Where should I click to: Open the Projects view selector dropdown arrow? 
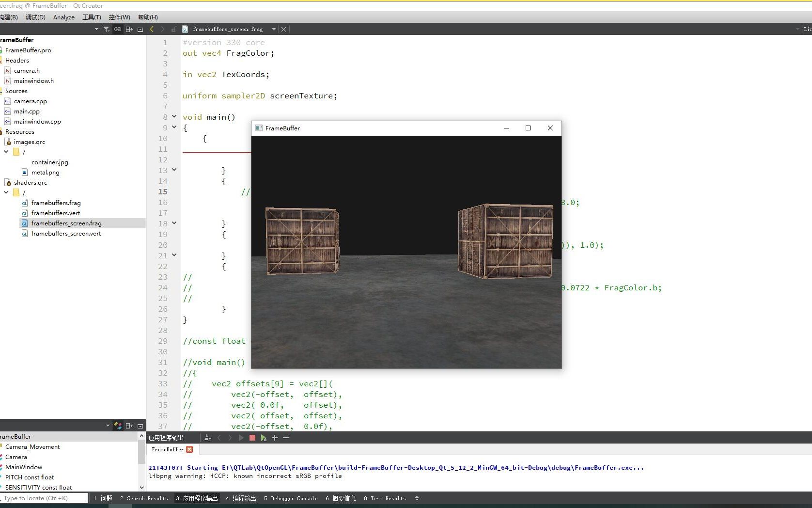[x=96, y=29]
